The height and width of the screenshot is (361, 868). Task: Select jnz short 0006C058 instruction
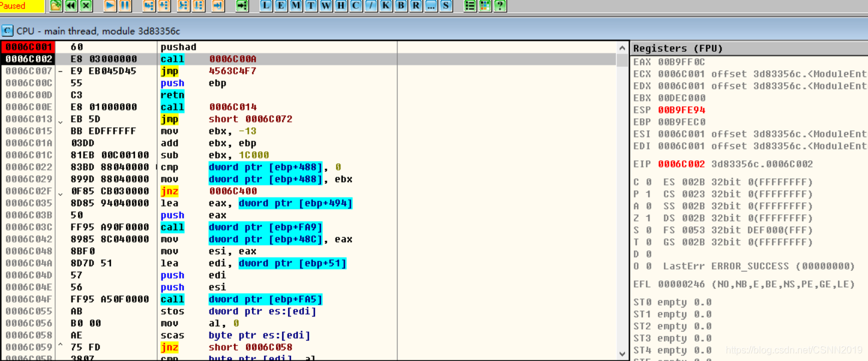[308, 347]
